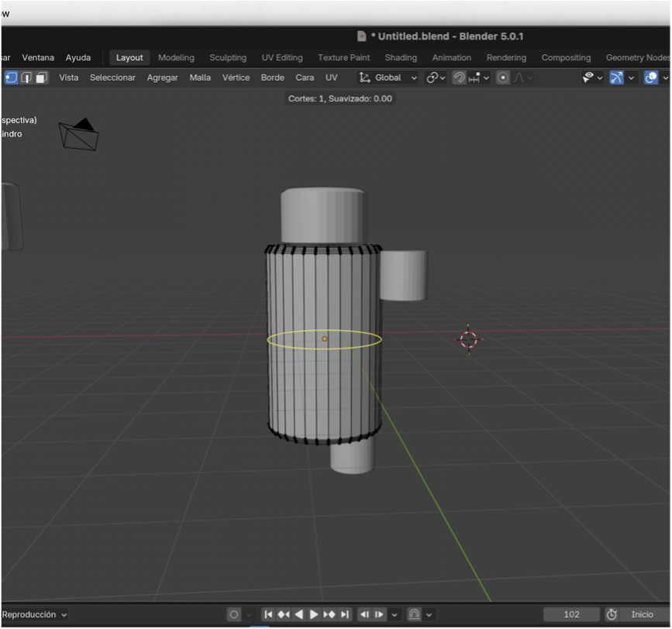The width and height of the screenshot is (672, 629).
Task: Toggle snapping magnet on or off
Action: pos(459,77)
